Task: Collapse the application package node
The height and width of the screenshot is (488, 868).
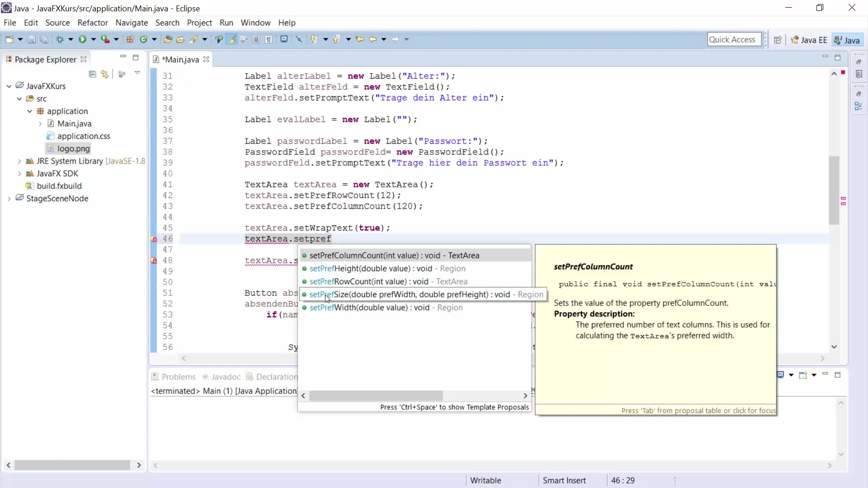Action: pyautogui.click(x=29, y=111)
